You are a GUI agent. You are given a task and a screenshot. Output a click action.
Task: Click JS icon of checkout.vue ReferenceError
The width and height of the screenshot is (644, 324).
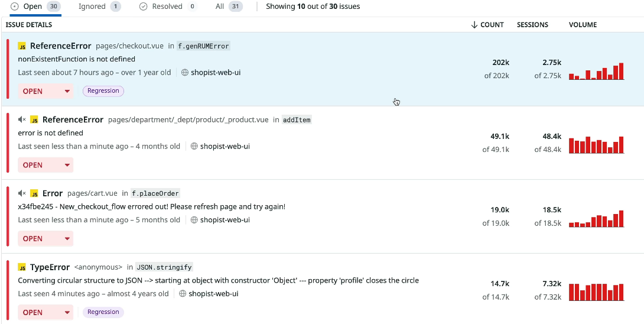click(22, 46)
